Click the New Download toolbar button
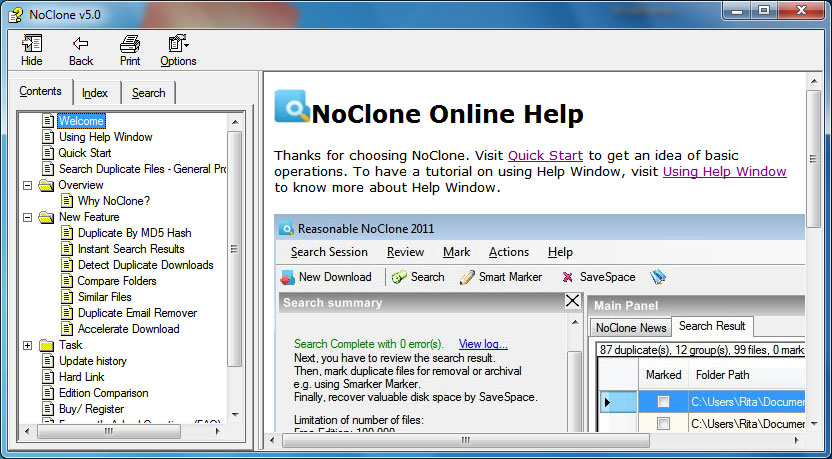 click(326, 277)
